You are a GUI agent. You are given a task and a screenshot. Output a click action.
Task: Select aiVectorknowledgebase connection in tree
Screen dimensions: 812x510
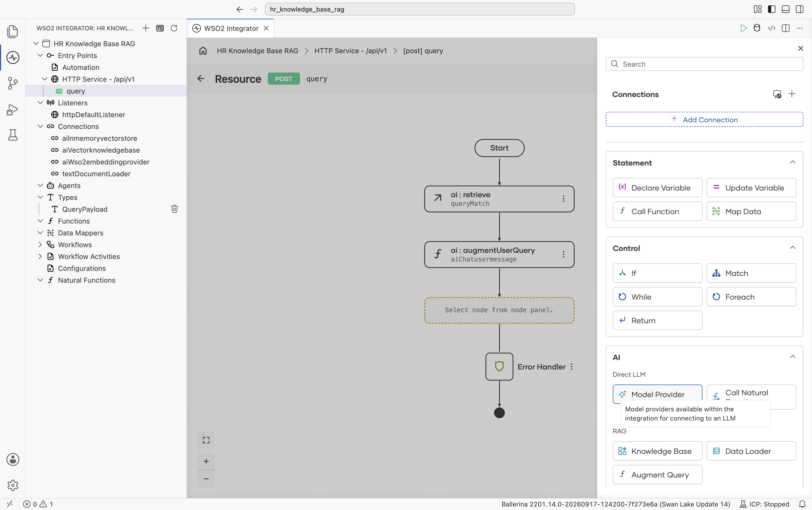pos(101,150)
